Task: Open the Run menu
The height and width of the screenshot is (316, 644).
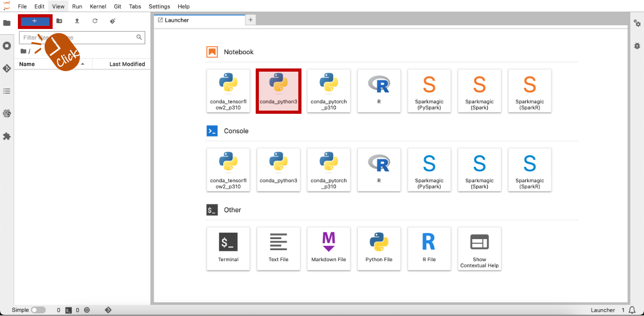Action: [77, 6]
